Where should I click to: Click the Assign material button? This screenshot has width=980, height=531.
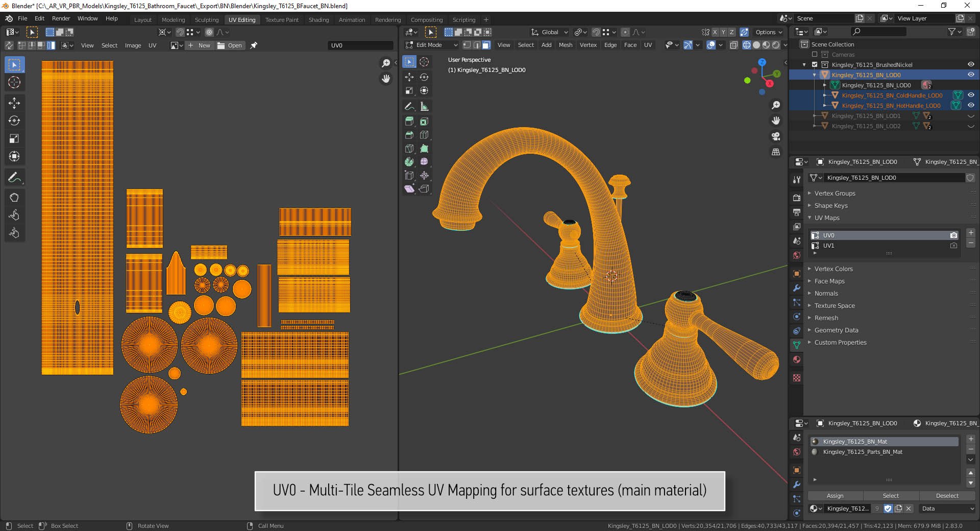[x=835, y=496]
